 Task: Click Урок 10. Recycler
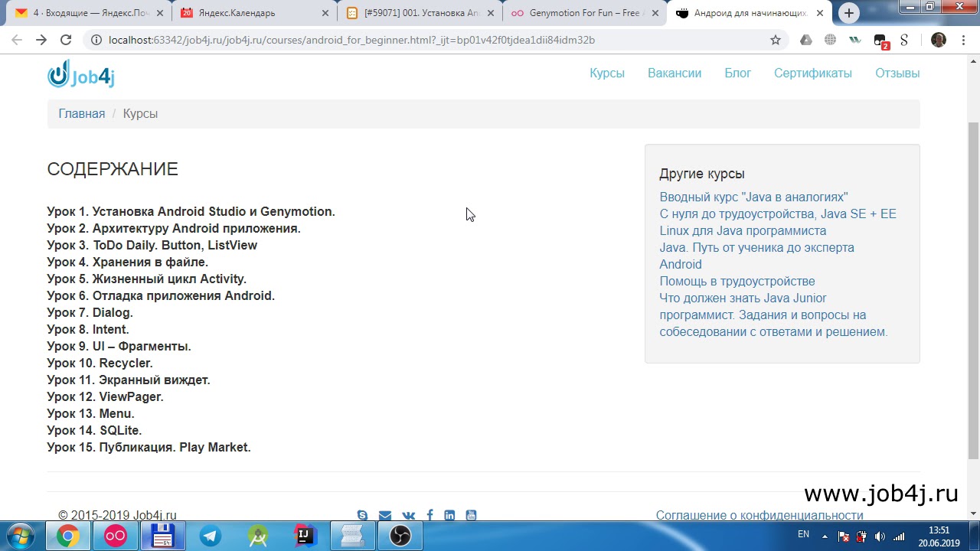point(100,363)
